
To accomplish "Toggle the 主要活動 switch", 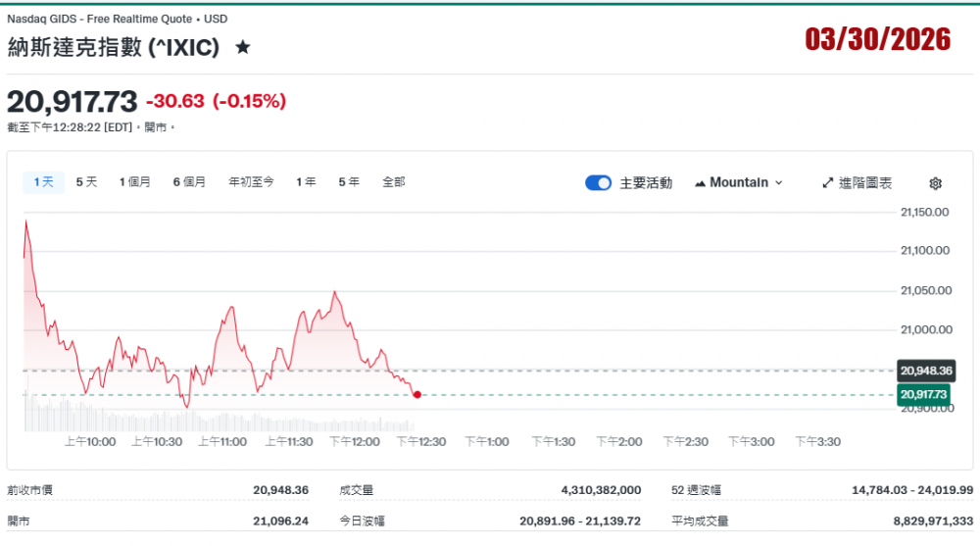I will (x=598, y=183).
